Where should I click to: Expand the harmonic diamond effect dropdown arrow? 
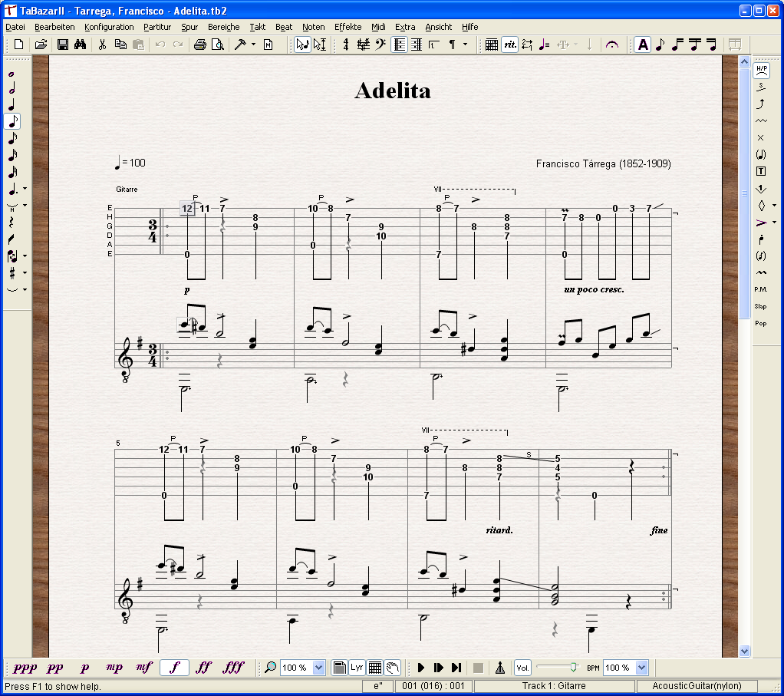pos(772,206)
